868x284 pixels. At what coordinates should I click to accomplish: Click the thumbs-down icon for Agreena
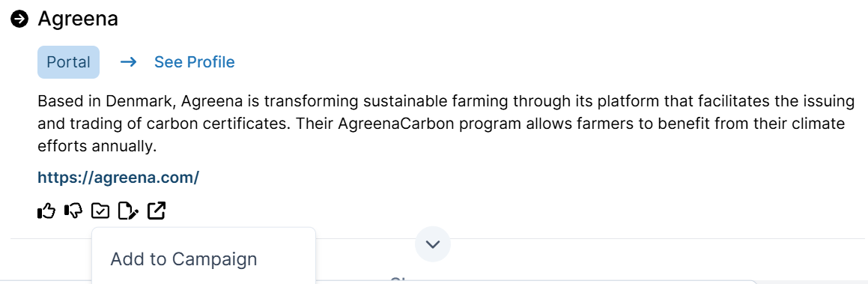coord(73,211)
